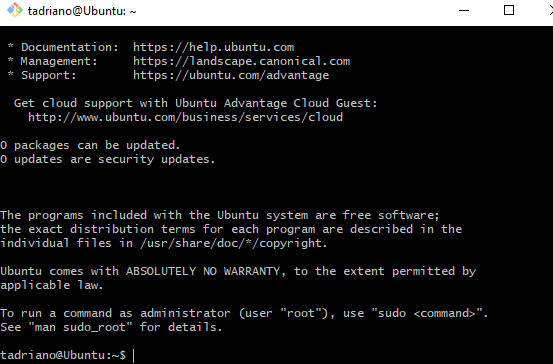Viewport: 553px width, 364px height.
Task: Click the /usr/share/doc/*/copyright path text
Action: click(x=233, y=243)
